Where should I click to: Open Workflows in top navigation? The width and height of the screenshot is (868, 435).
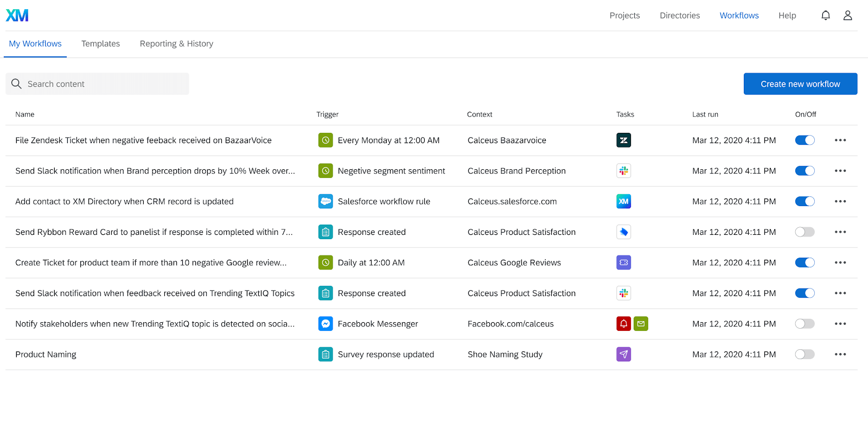tap(739, 15)
